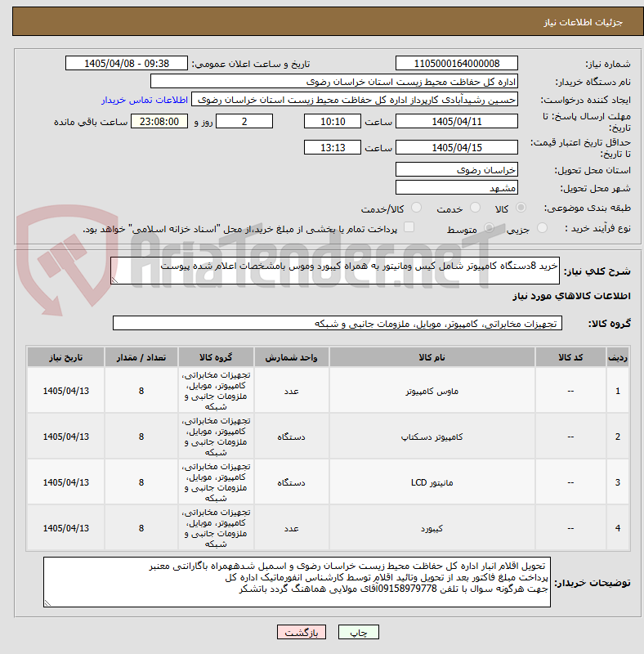Click the remaining time field 23:08:00
This screenshot has height=654, width=644.
click(x=159, y=121)
